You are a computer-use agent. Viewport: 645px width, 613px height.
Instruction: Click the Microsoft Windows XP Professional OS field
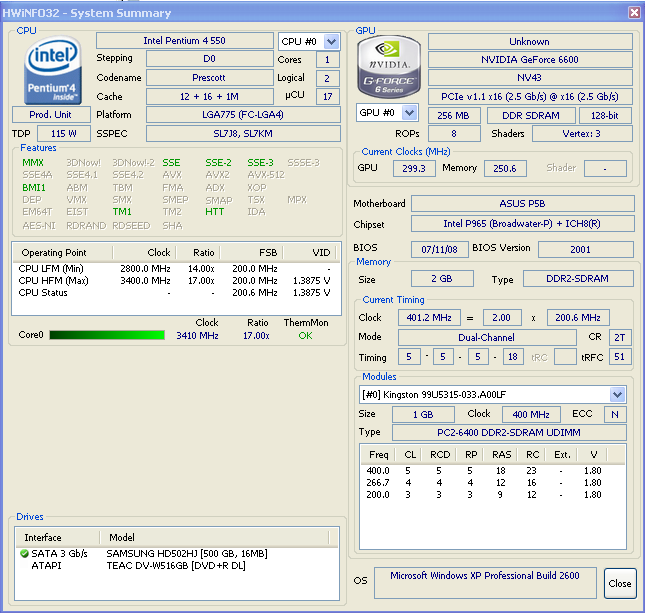[x=485, y=583]
